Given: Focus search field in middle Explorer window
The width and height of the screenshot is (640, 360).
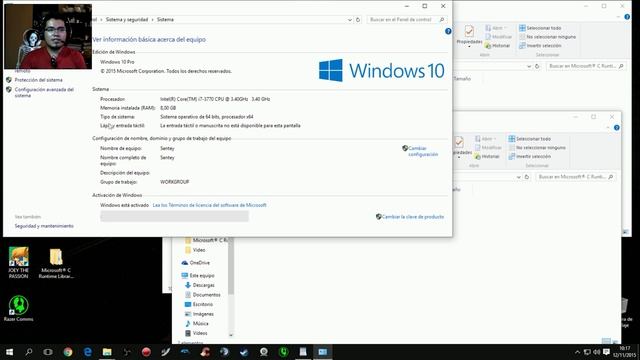Looking at the screenshot, I should pyautogui.click(x=576, y=177).
